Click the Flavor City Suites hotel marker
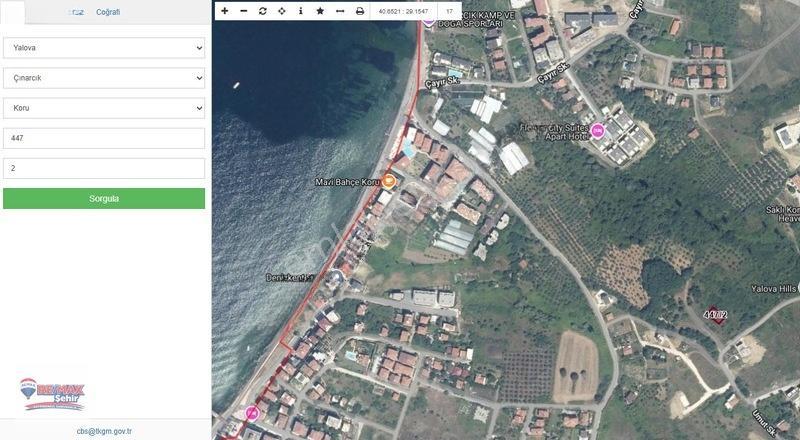Viewport: 800px width, 440px height. pos(597,131)
